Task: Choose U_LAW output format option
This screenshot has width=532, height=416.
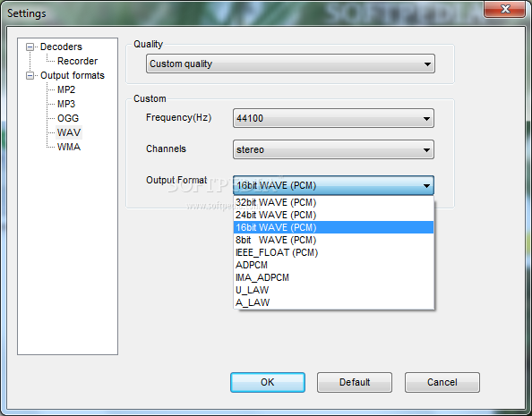Action: pos(333,290)
